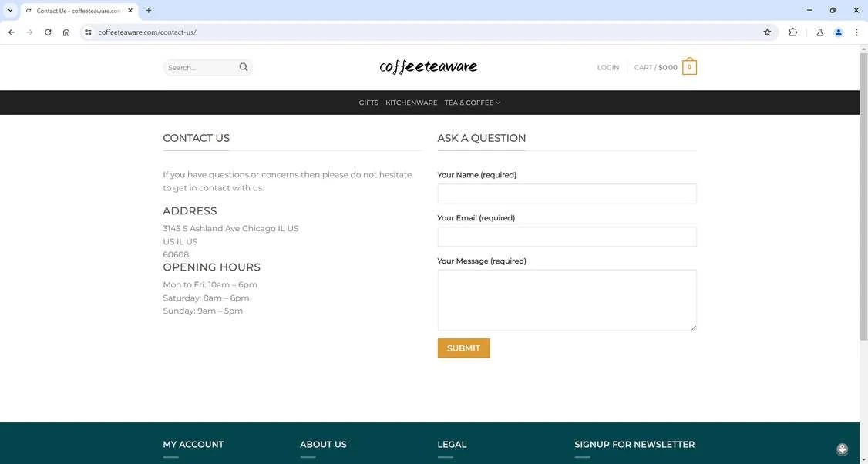This screenshot has width=868, height=464.
Task: Click the My Account footer heading
Action: 193,444
